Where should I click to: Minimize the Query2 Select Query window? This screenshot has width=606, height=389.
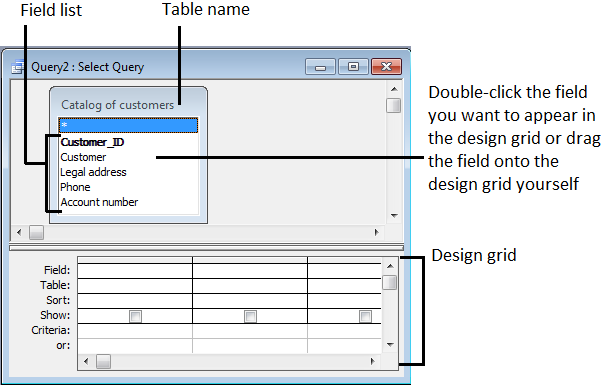click(x=320, y=67)
